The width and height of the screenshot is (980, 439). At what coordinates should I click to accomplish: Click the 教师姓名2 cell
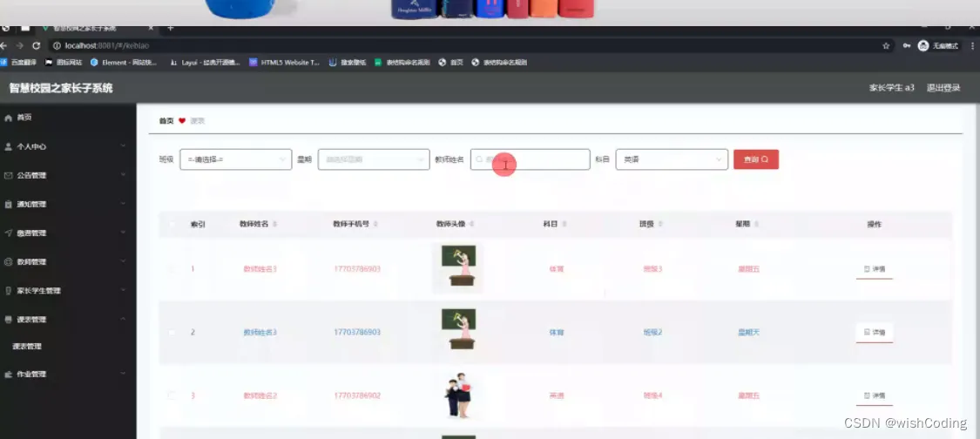[x=260, y=395]
